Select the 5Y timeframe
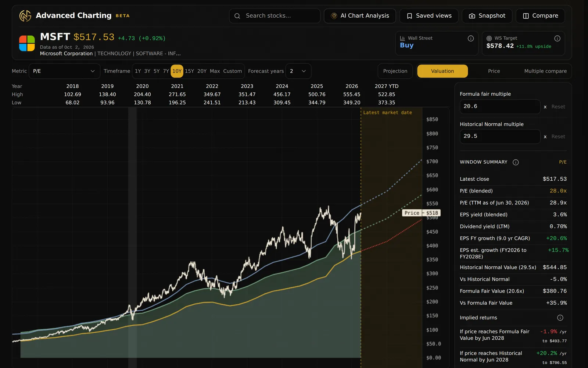This screenshot has width=588, height=368. 157,71
